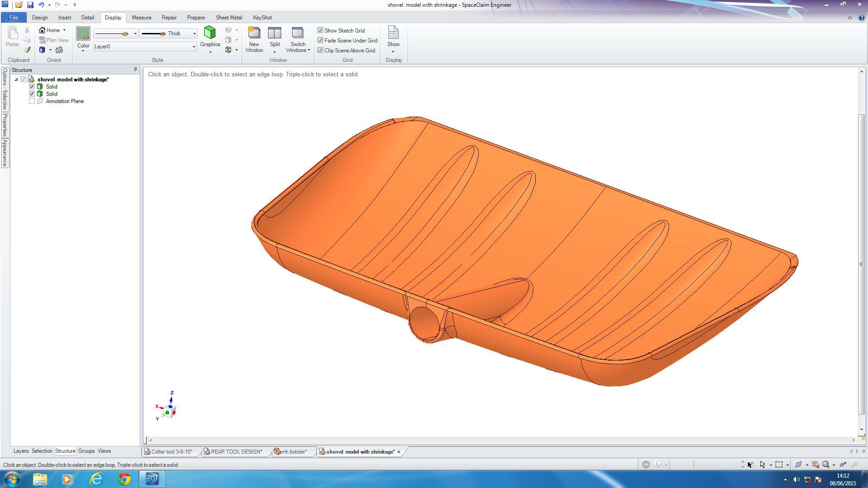Click the green Color swatch
868x488 pixels.
[x=83, y=33]
